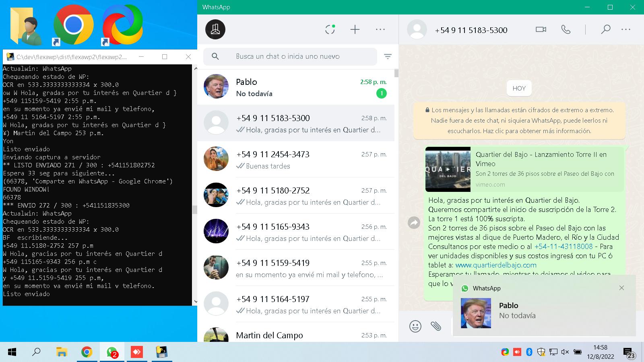This screenshot has height=362, width=644.
Task: Open taskbar search
Action: (36, 352)
